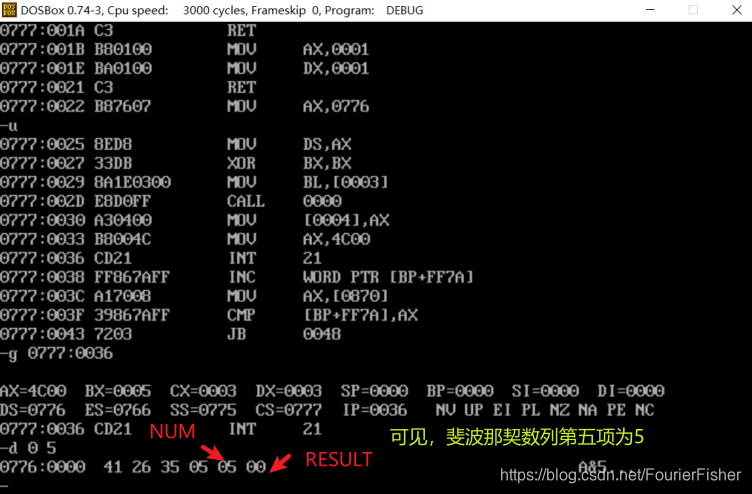Click byte 00 in the memory dump
The height and width of the screenshot is (494, 752).
click(x=256, y=467)
